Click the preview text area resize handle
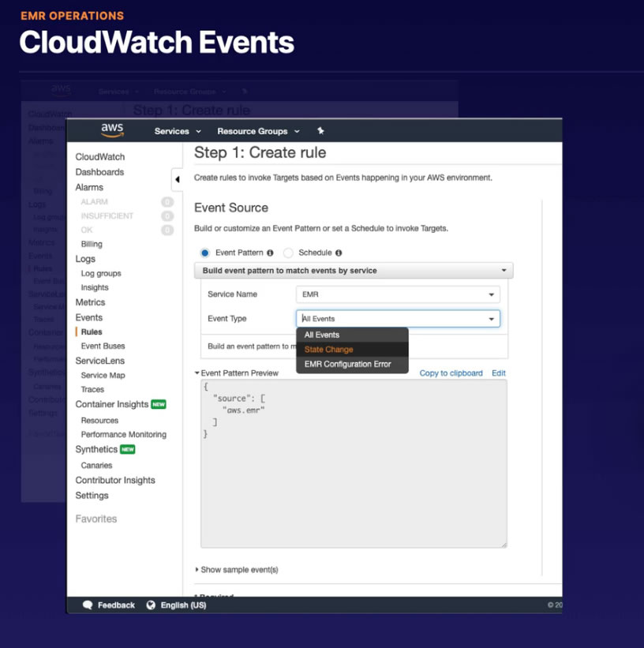The width and height of the screenshot is (644, 648). click(x=504, y=545)
